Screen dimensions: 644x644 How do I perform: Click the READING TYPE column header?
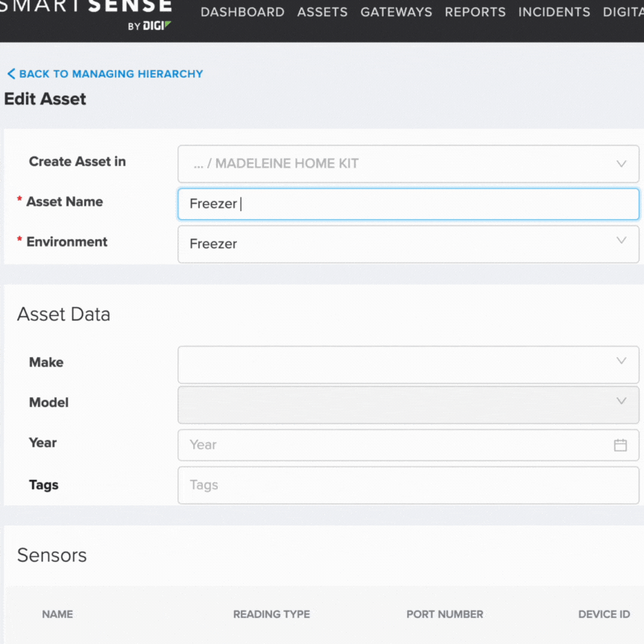271,614
